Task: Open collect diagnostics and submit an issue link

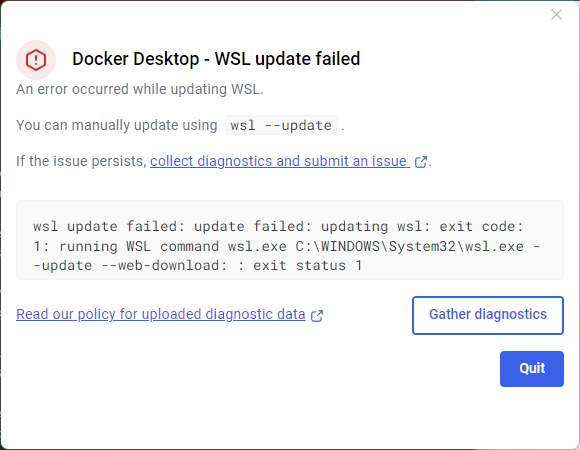Action: pyautogui.click(x=280, y=161)
